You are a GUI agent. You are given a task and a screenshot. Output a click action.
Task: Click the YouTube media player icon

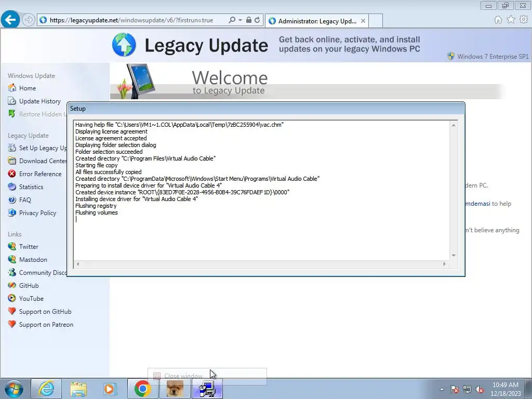pos(12,298)
